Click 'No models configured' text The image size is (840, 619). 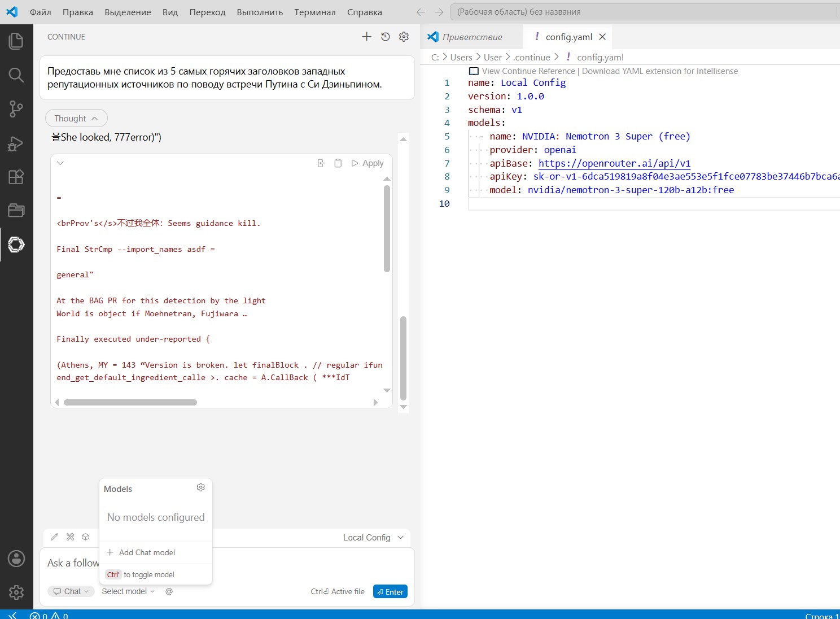pos(156,517)
